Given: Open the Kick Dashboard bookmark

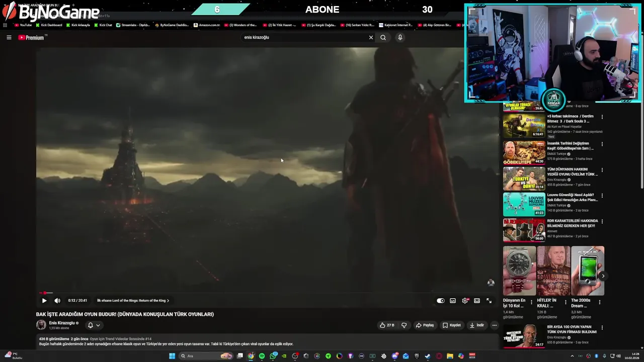Looking at the screenshot, I should [x=49, y=25].
